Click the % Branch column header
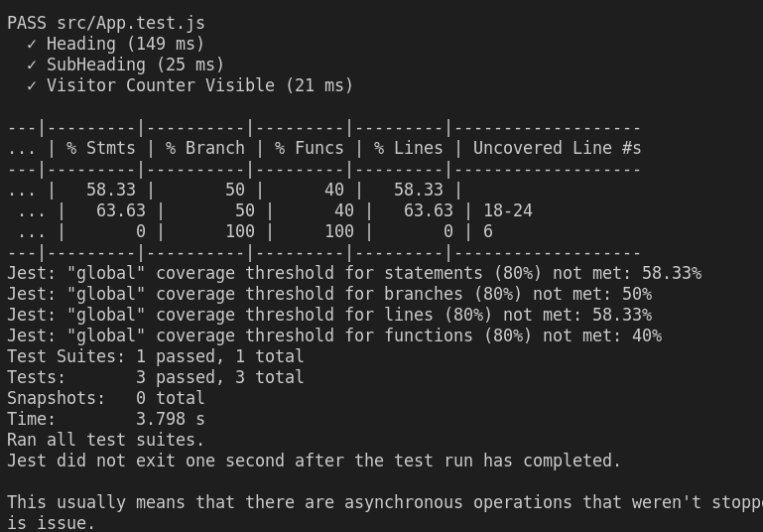The width and height of the screenshot is (763, 532). point(204,148)
